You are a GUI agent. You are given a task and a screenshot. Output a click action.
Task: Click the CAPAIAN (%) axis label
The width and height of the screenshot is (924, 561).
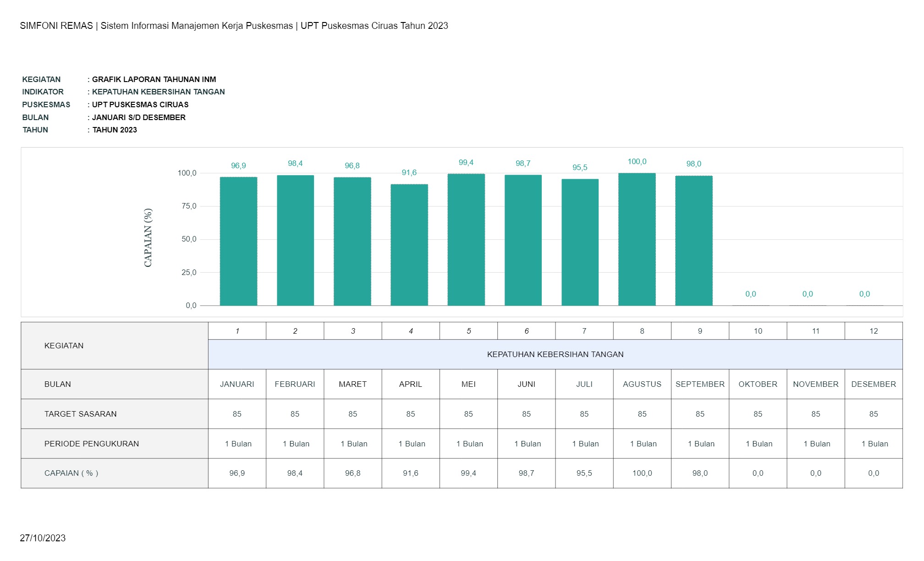(148, 237)
